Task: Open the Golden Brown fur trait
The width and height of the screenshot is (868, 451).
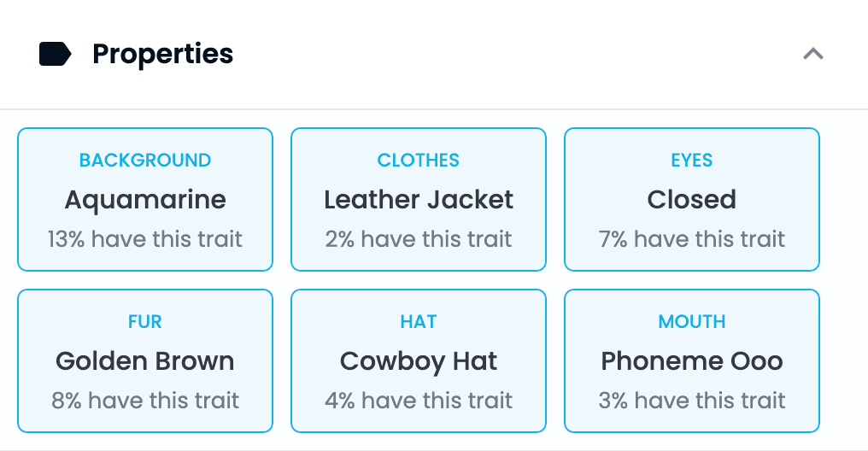Action: click(145, 360)
